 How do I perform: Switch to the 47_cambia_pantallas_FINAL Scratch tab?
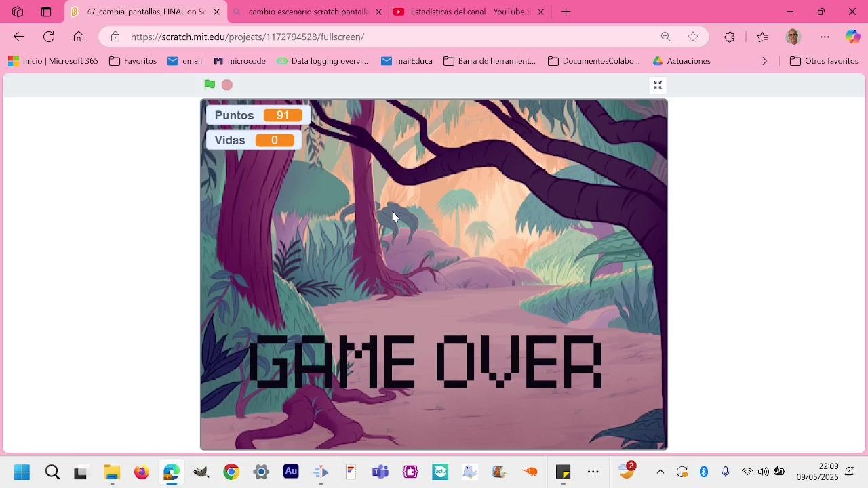146,12
